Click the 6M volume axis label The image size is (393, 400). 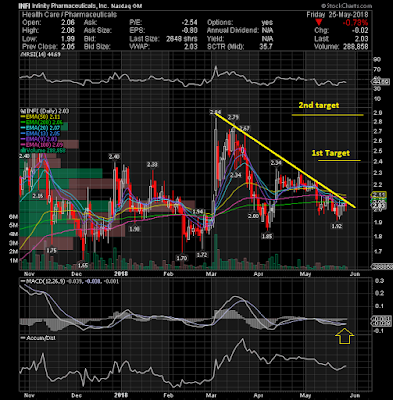(x=13, y=217)
